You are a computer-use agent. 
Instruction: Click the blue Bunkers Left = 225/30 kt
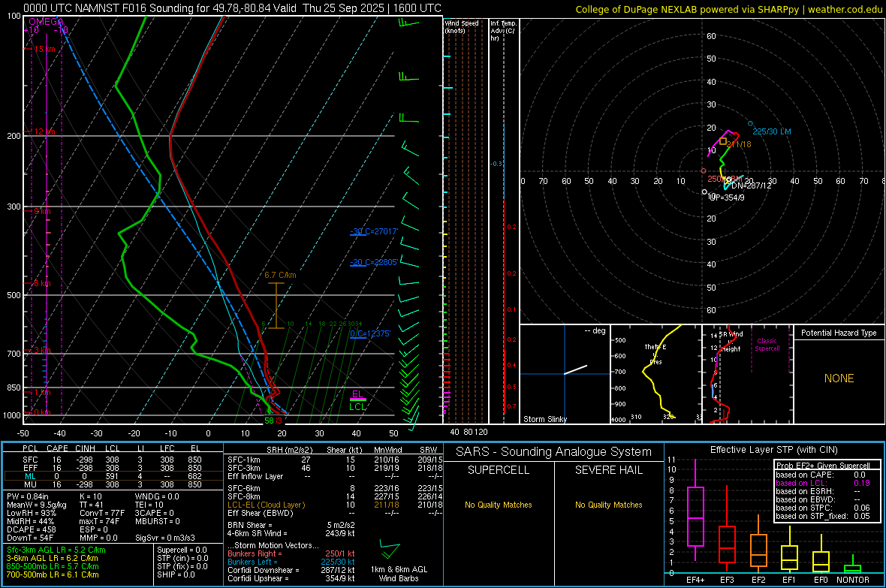(x=291, y=562)
